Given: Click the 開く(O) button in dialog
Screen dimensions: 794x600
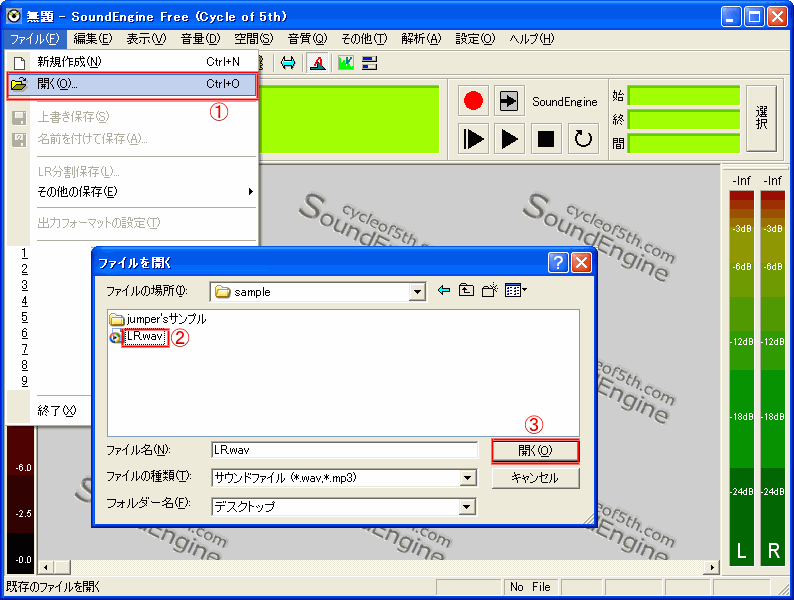Looking at the screenshot, I should click(x=535, y=451).
